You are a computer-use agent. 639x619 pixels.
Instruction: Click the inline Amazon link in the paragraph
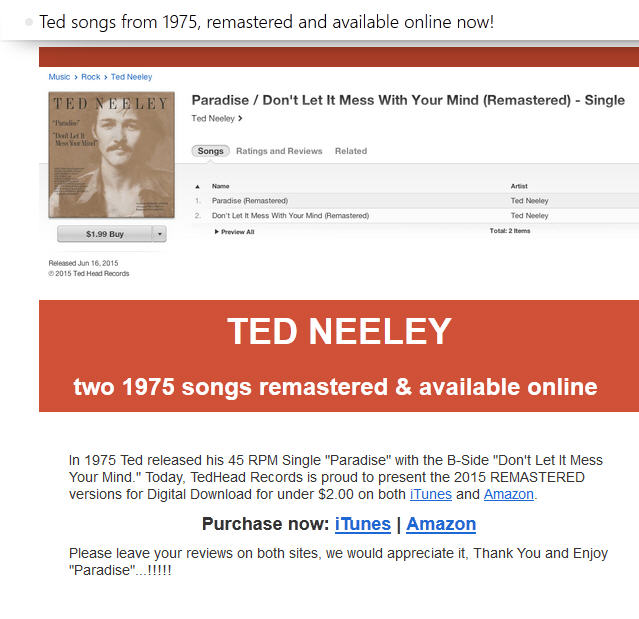point(509,494)
